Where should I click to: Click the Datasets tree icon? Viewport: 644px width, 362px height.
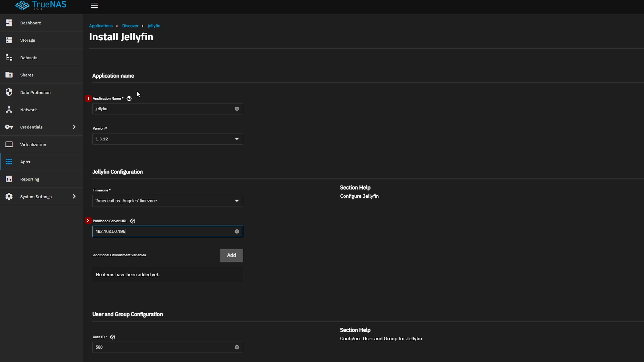pos(9,58)
